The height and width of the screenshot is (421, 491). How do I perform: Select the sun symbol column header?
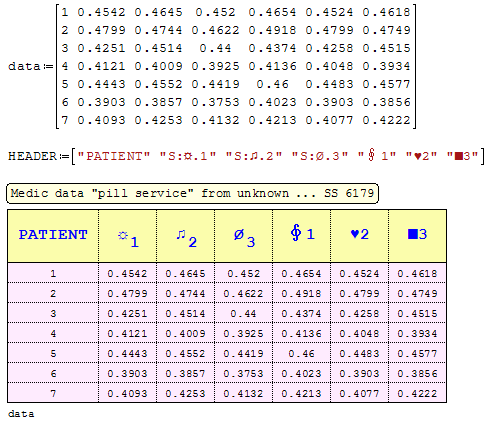(127, 236)
